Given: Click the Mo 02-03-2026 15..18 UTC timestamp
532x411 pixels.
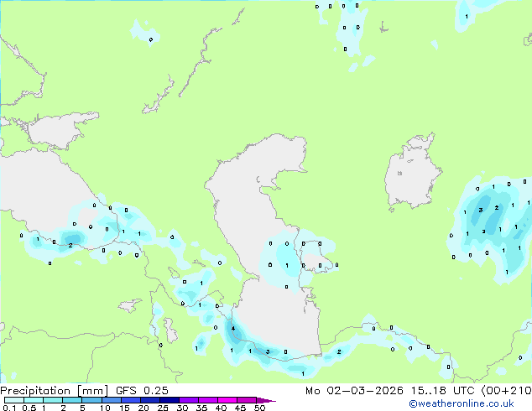Looking at the screenshot, I should 390,391.
